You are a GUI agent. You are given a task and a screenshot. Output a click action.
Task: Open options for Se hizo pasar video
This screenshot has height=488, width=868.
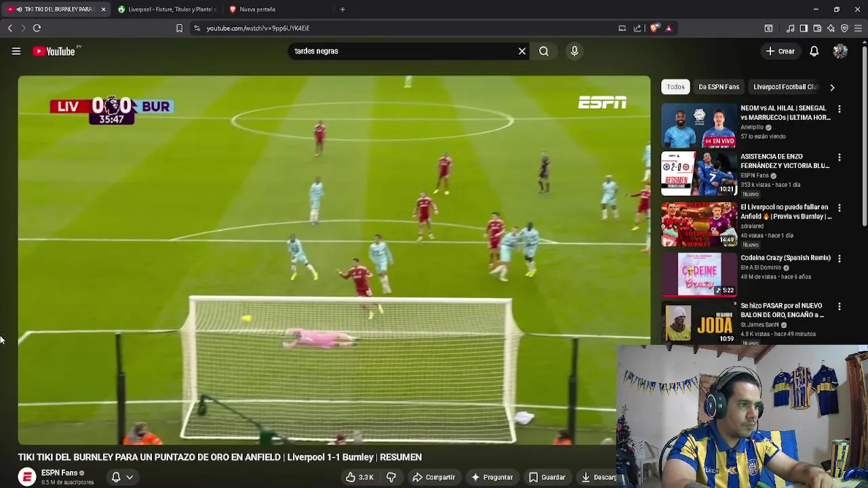(x=840, y=307)
